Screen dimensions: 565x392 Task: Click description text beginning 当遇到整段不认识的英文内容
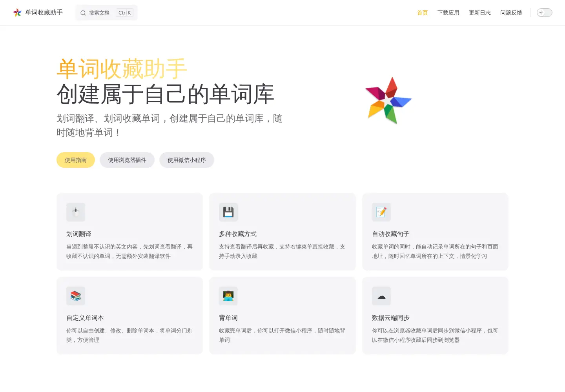(x=129, y=251)
